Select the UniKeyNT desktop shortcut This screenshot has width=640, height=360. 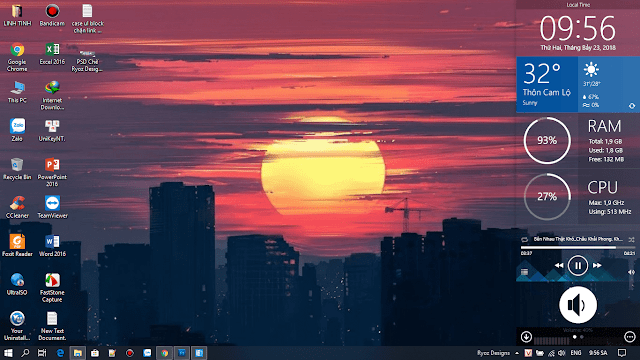coord(52,131)
